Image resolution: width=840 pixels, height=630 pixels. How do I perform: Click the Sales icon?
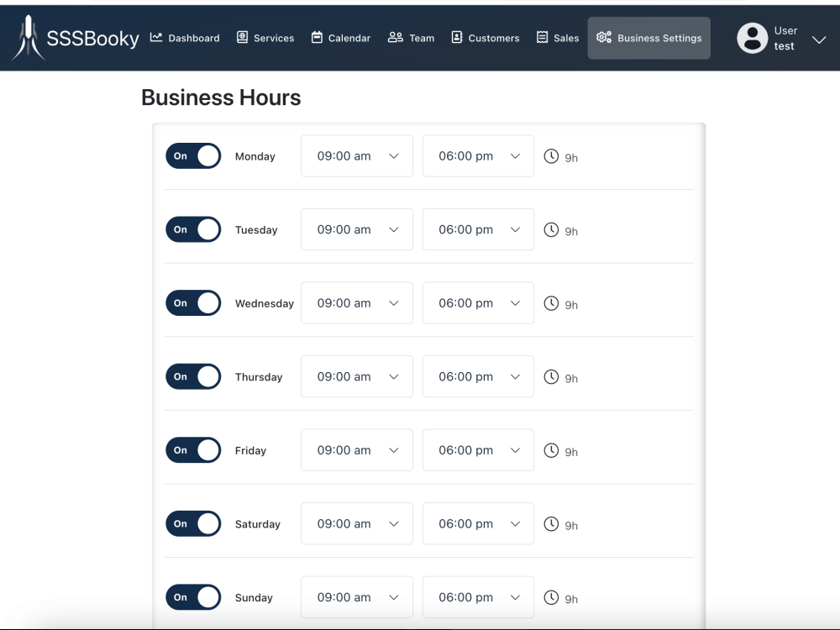pos(542,37)
